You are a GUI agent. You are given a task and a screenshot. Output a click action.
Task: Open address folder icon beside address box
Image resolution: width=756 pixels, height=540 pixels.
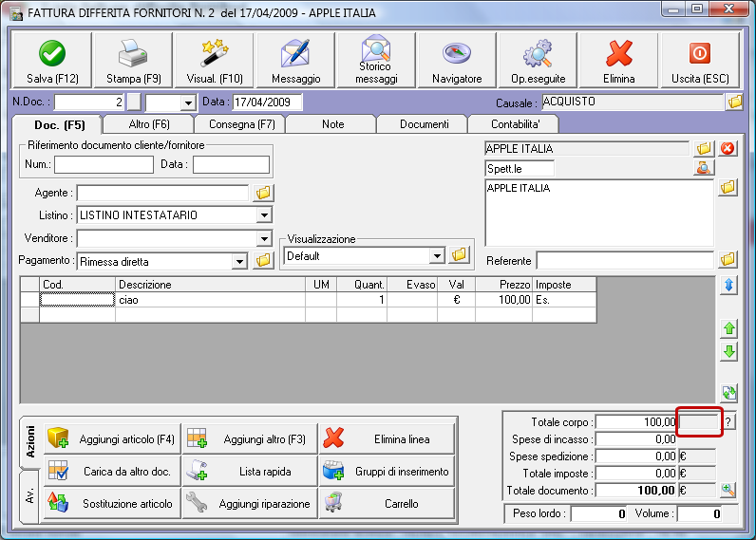click(728, 187)
